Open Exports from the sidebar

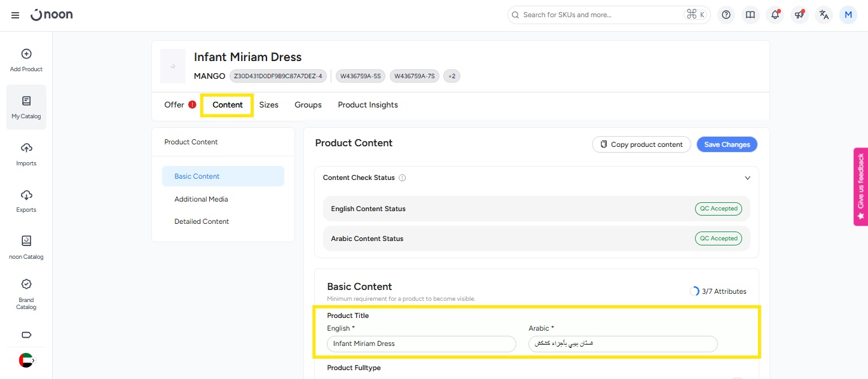(x=26, y=201)
